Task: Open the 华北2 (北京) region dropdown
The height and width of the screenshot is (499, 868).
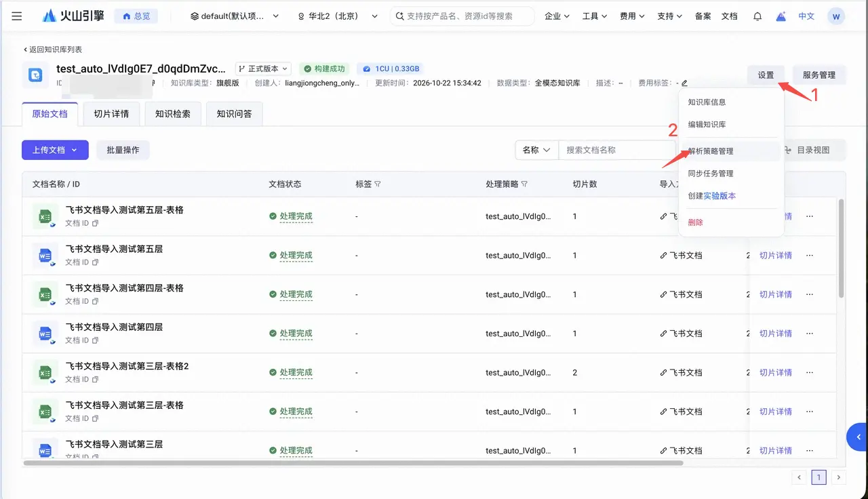Action: click(338, 16)
